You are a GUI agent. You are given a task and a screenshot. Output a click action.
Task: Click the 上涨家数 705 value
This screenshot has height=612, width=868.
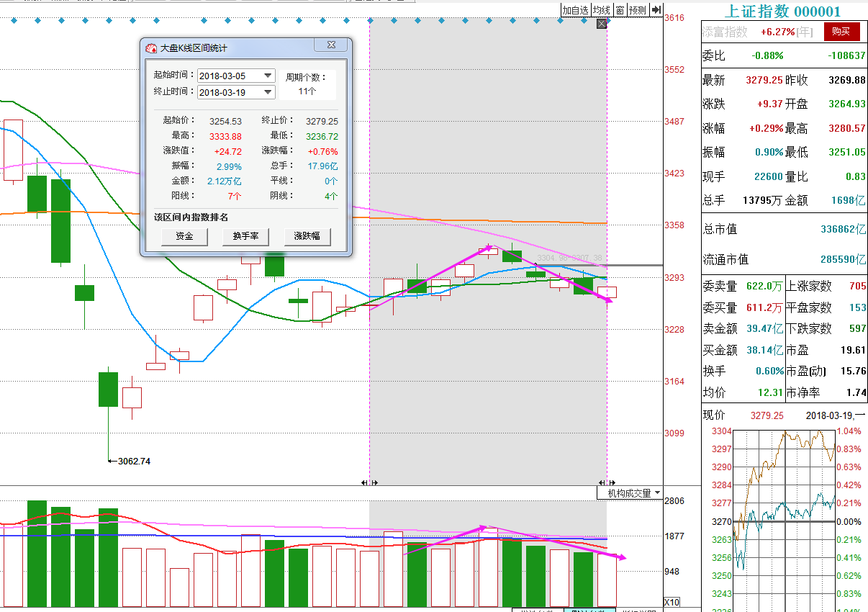click(x=857, y=287)
